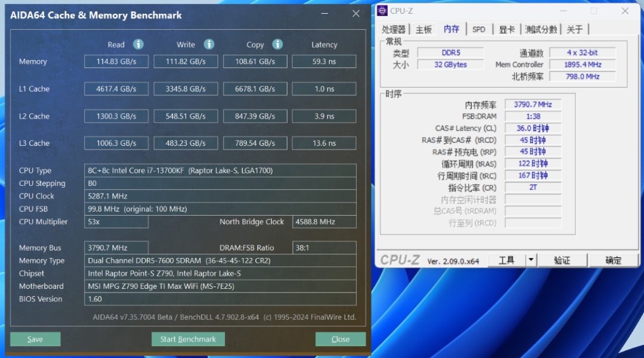This screenshot has height=358, width=644.
Task: Click the 工具 button in CPU-Z
Action: (506, 260)
